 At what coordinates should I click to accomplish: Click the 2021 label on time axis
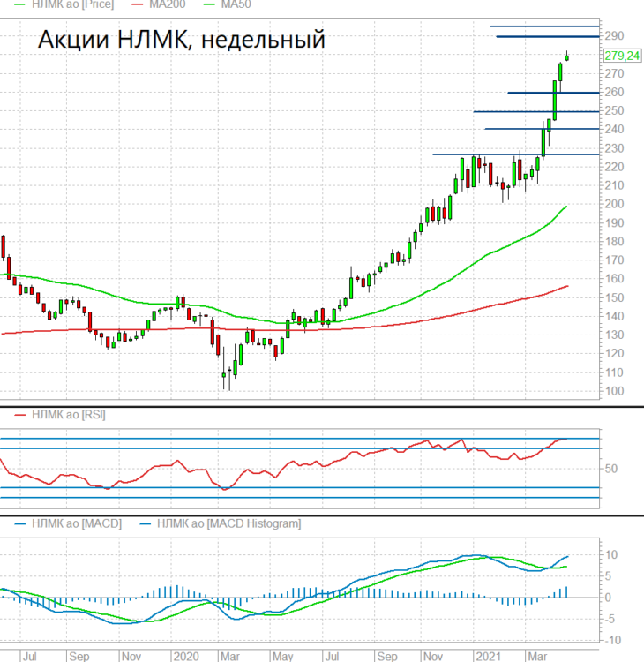(488, 657)
